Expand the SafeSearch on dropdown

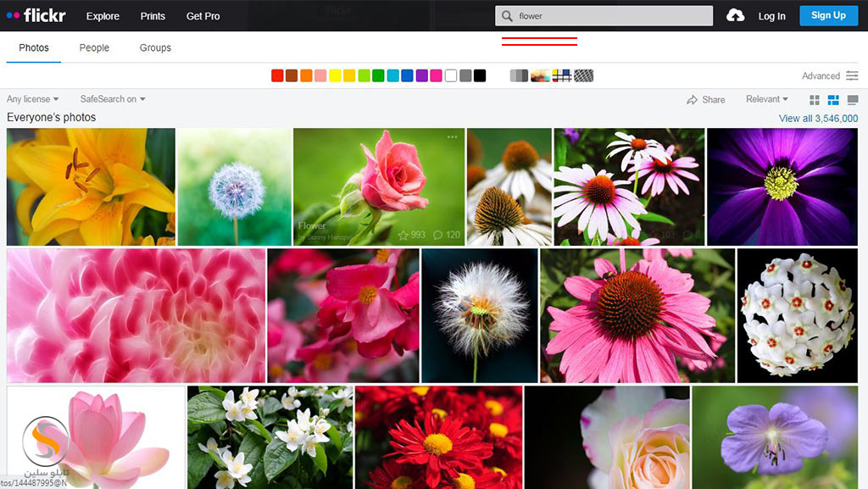click(x=113, y=99)
